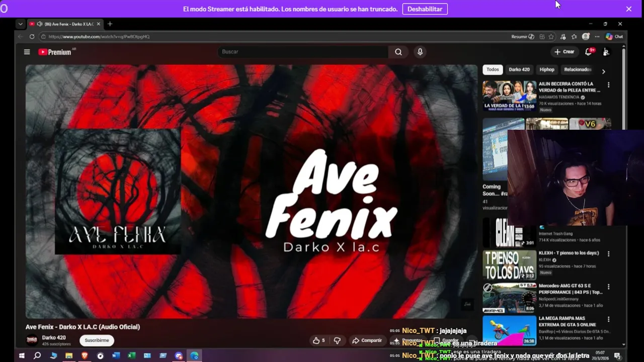The width and height of the screenshot is (644, 362).
Task: Start voice search with the microphone
Action: tap(420, 52)
